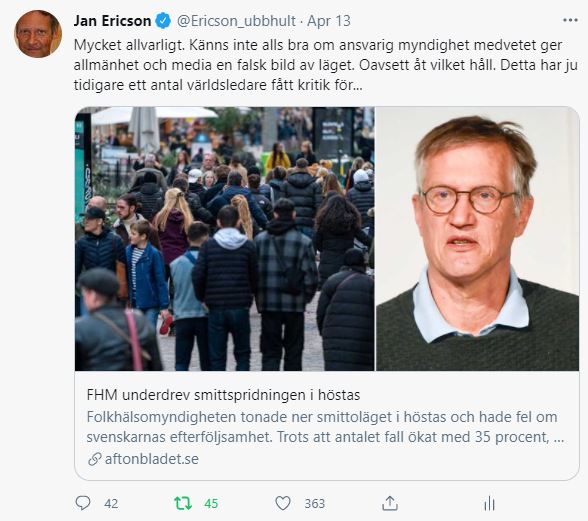
Task: Click the article description starting Folkhälsomyndigheten
Action: tap(326, 427)
